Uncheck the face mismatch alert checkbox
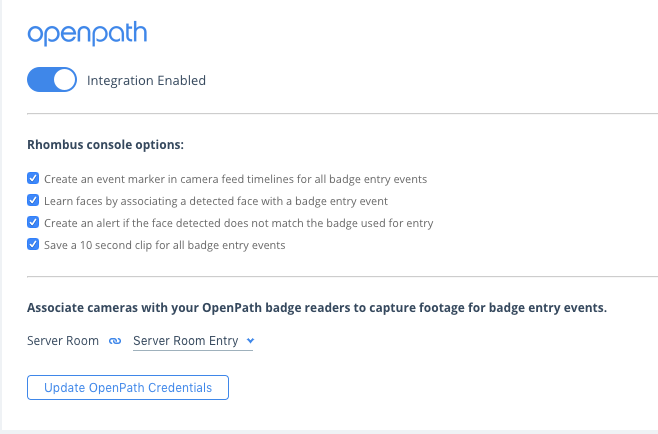The image size is (658, 434). [x=33, y=222]
